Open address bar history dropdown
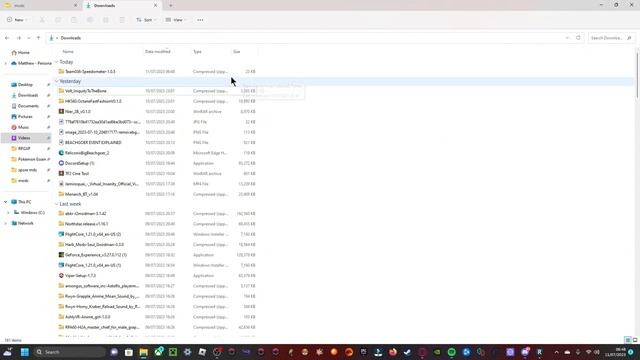Viewport: 640px width, 360px height. tap(567, 38)
